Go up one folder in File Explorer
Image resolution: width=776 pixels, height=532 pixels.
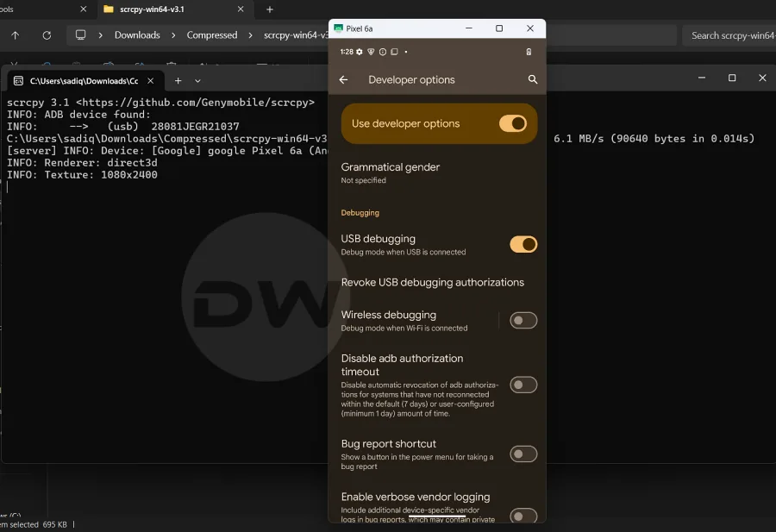(16, 35)
